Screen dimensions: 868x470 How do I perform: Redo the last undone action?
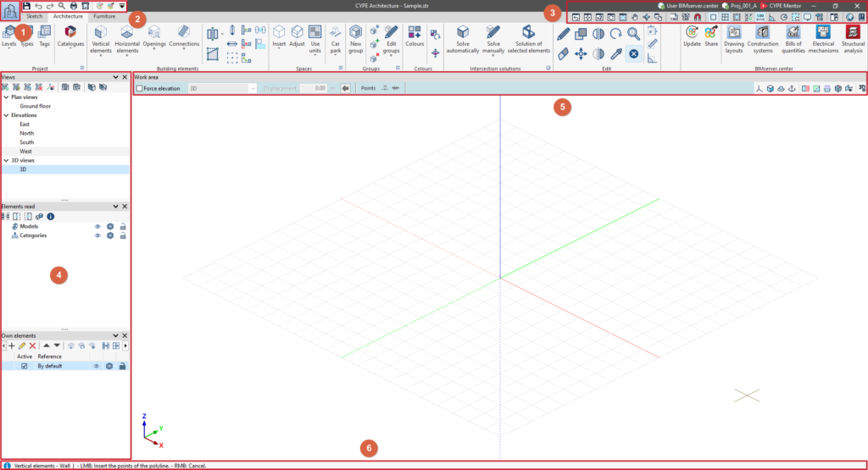point(50,6)
